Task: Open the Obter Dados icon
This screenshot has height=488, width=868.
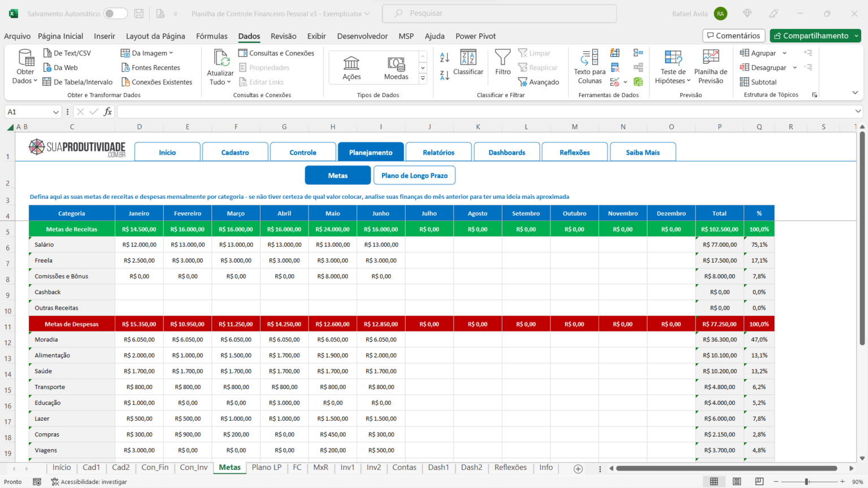Action: tap(25, 58)
